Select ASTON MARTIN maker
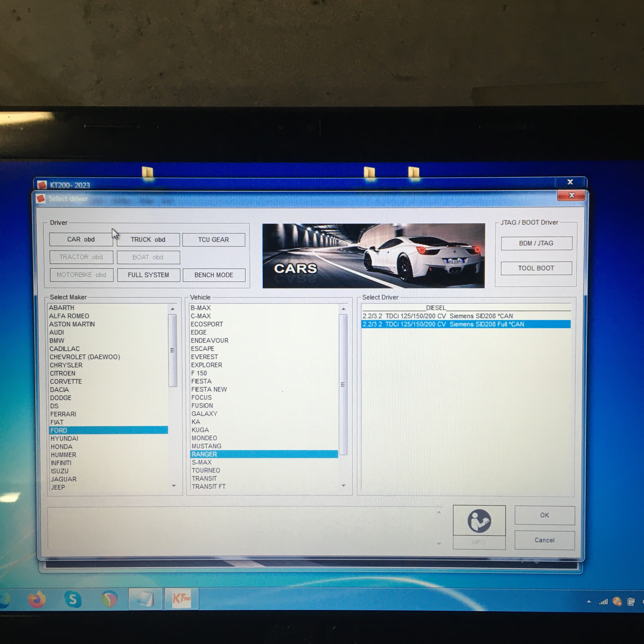 point(72,324)
